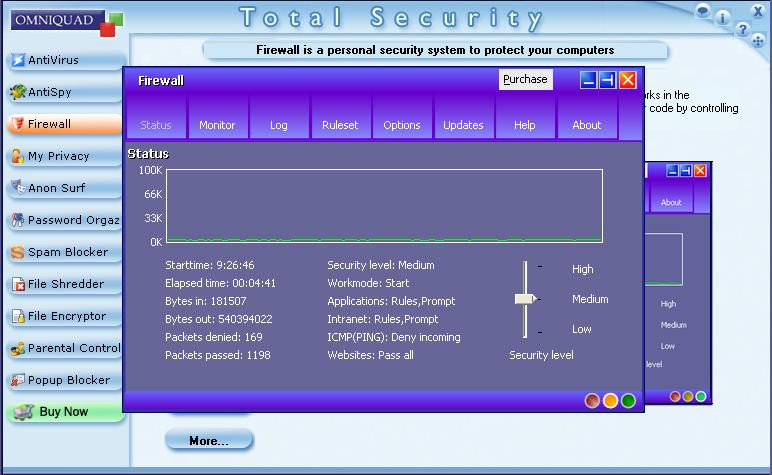Open the AntiVirus module icon
Screen dimensions: 772x475
18,60
